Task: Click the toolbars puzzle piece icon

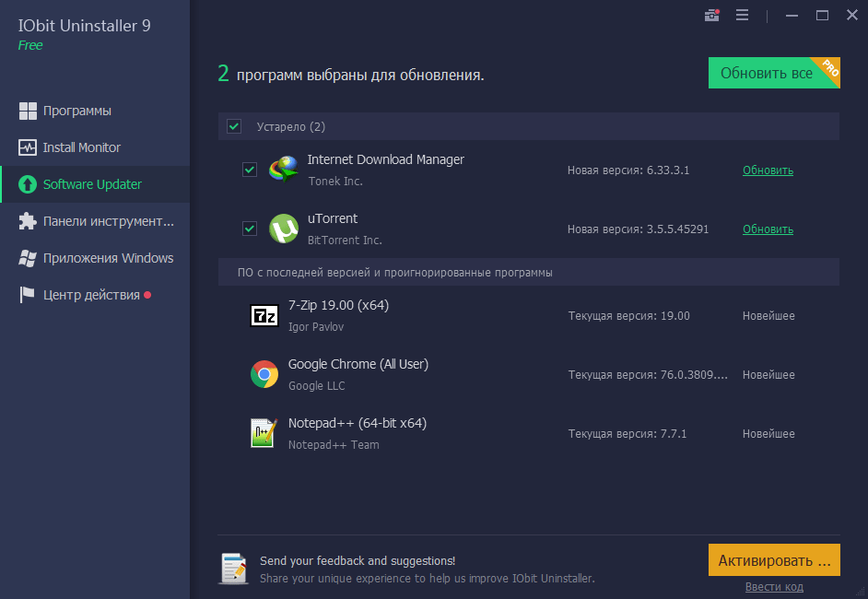Action: coord(28,221)
